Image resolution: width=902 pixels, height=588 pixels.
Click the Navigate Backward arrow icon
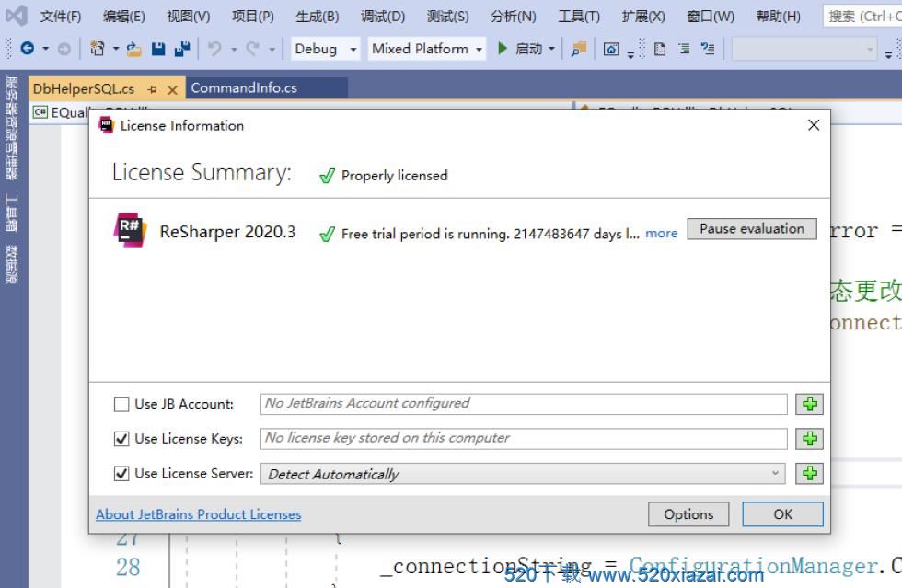pos(28,49)
